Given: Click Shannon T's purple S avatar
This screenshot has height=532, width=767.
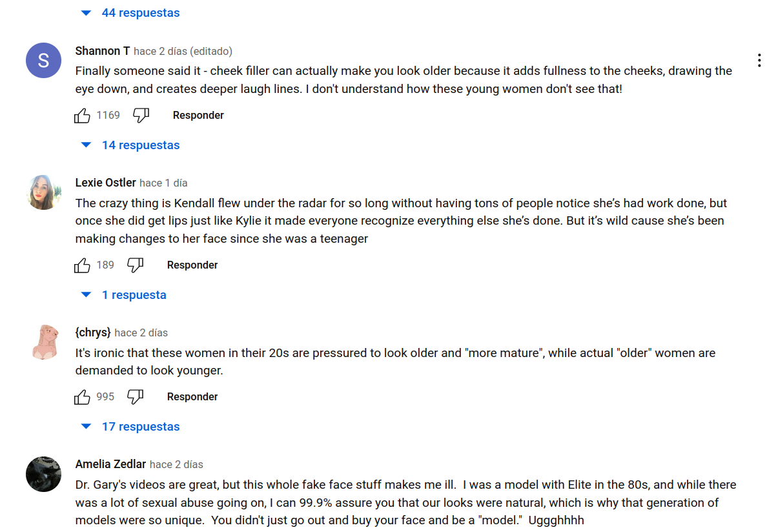Looking at the screenshot, I should pos(43,61).
